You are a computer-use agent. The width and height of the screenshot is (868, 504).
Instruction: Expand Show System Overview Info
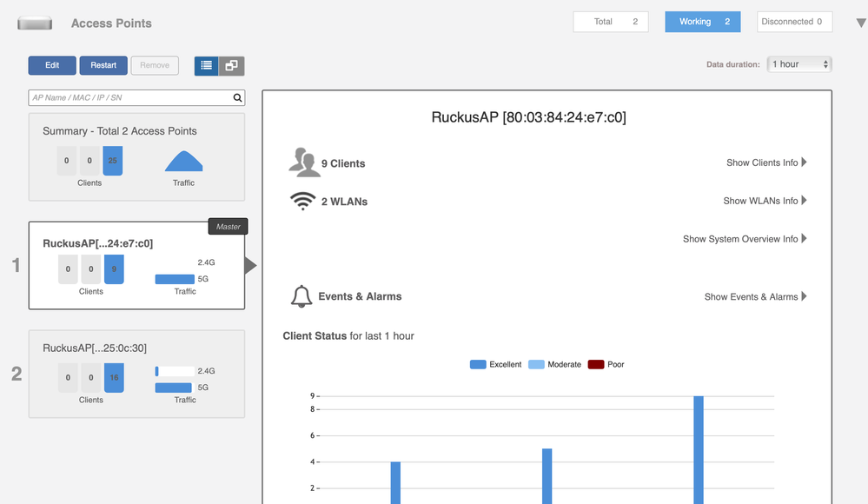tap(745, 239)
